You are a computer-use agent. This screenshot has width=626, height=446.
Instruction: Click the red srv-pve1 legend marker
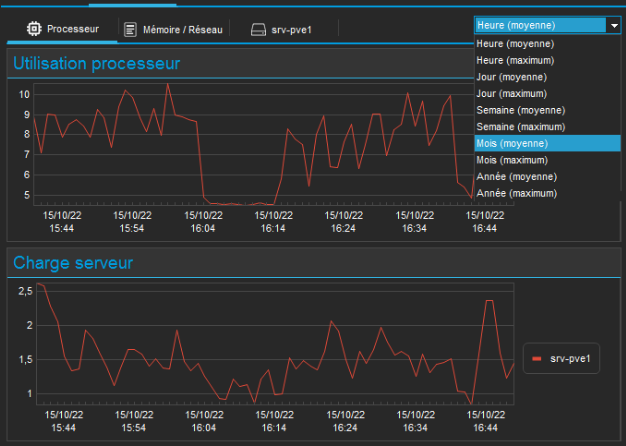click(x=537, y=359)
